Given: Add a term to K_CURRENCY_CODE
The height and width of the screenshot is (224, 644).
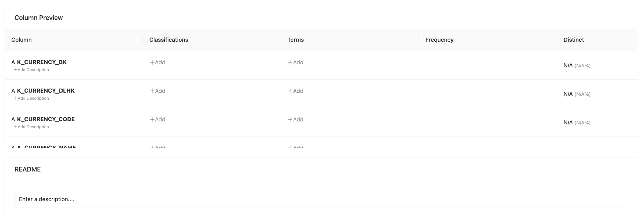Looking at the screenshot, I should pos(296,120).
